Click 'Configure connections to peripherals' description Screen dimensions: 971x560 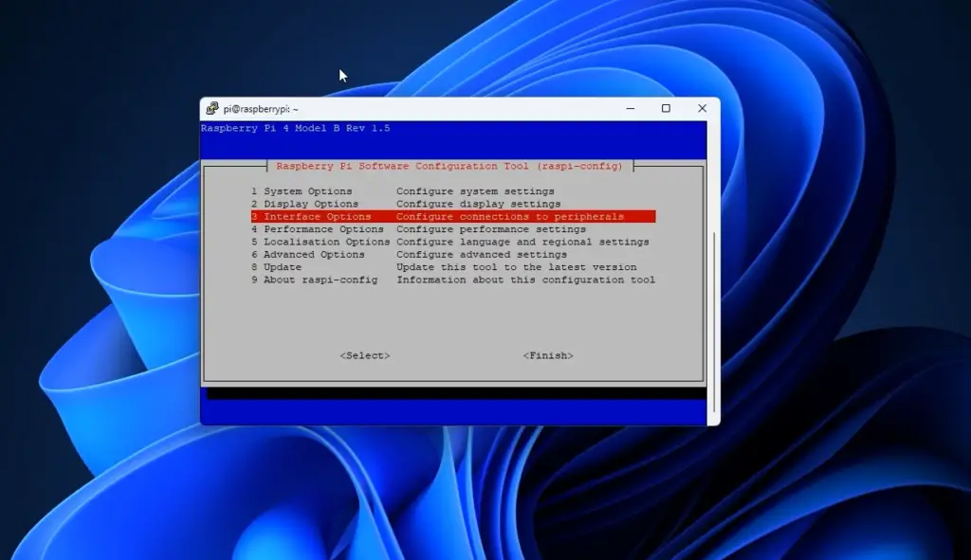510,217
